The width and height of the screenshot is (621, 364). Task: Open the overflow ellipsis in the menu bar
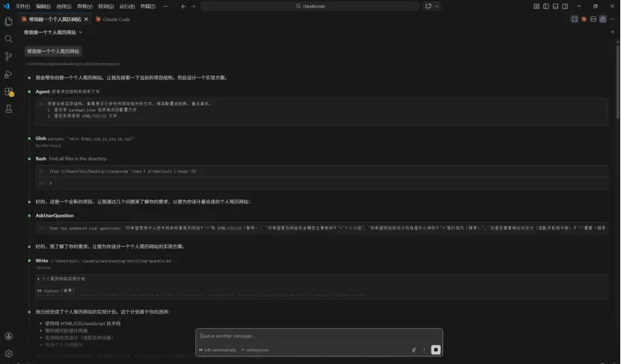(x=165, y=6)
